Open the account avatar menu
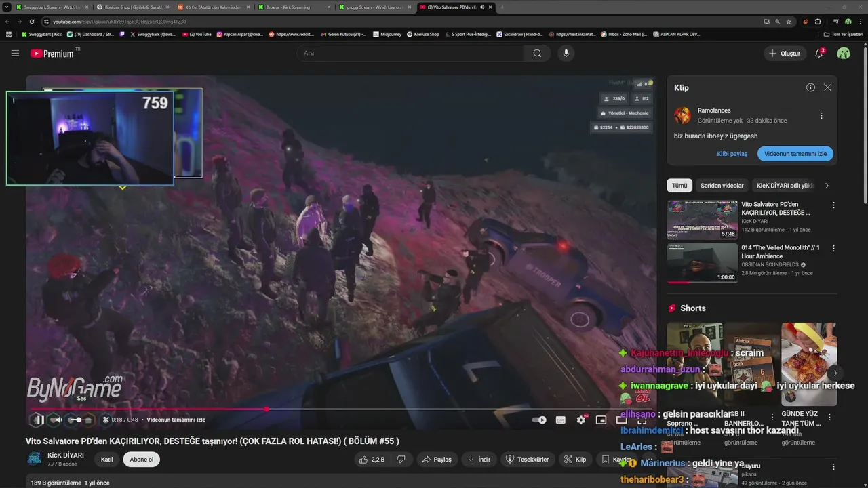This screenshot has width=868, height=488. (844, 53)
